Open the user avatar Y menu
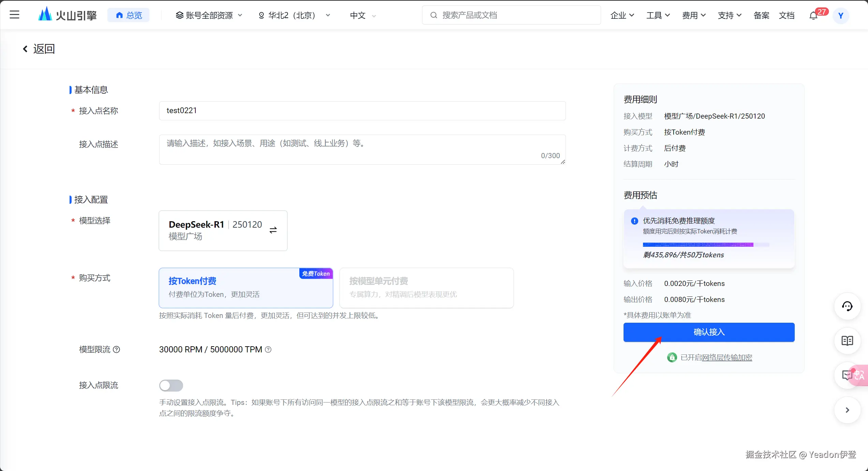 pos(841,16)
